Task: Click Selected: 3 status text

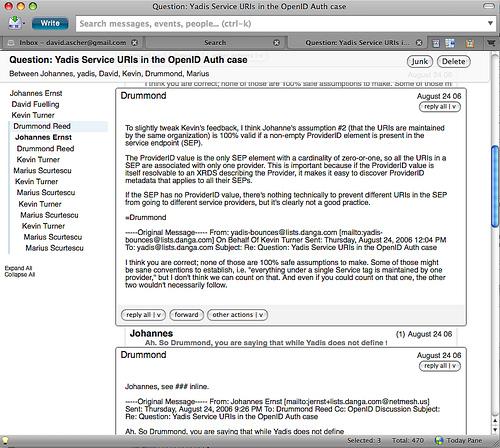Action: [364, 441]
